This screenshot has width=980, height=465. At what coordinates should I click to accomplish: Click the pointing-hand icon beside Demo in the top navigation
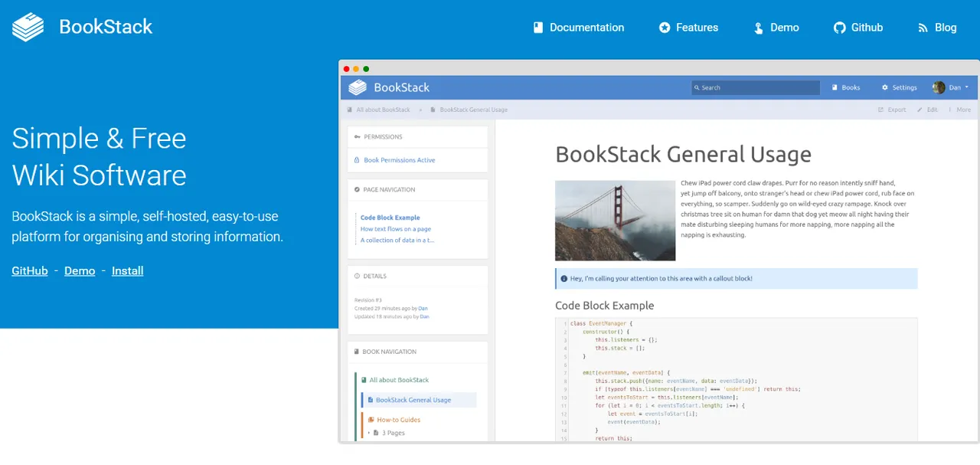point(758,28)
